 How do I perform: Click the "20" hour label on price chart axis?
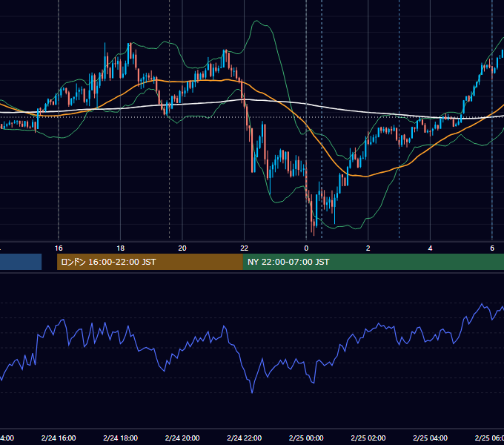click(182, 248)
